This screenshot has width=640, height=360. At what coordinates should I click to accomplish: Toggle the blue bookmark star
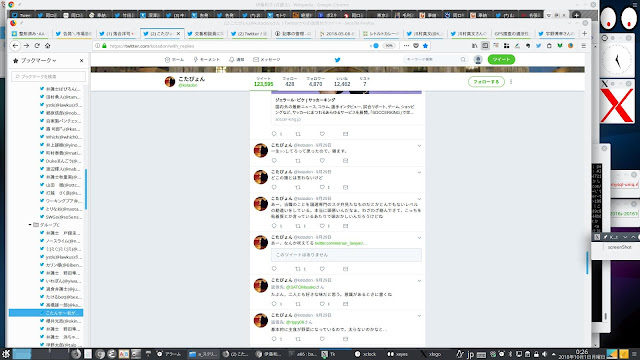[425, 46]
